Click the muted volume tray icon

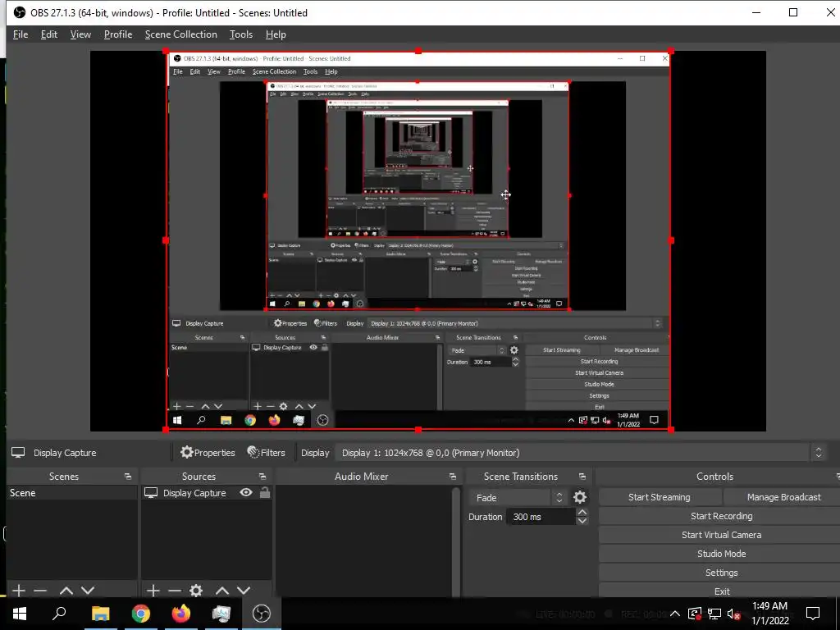point(733,614)
